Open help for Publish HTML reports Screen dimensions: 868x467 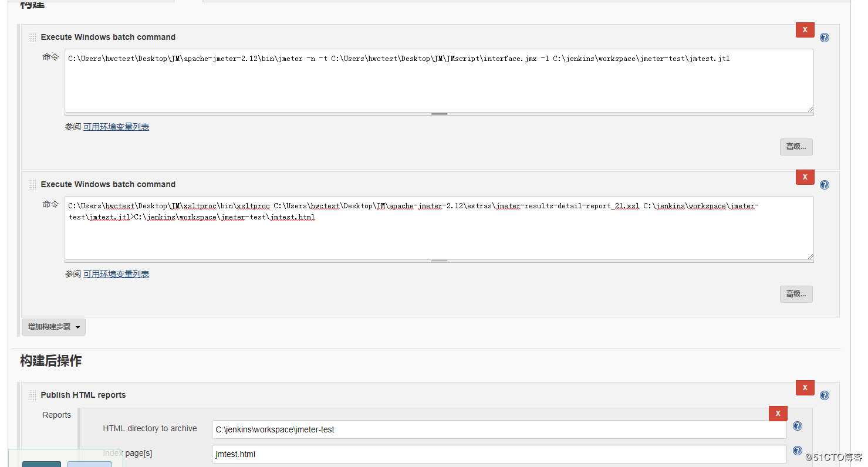pos(825,395)
